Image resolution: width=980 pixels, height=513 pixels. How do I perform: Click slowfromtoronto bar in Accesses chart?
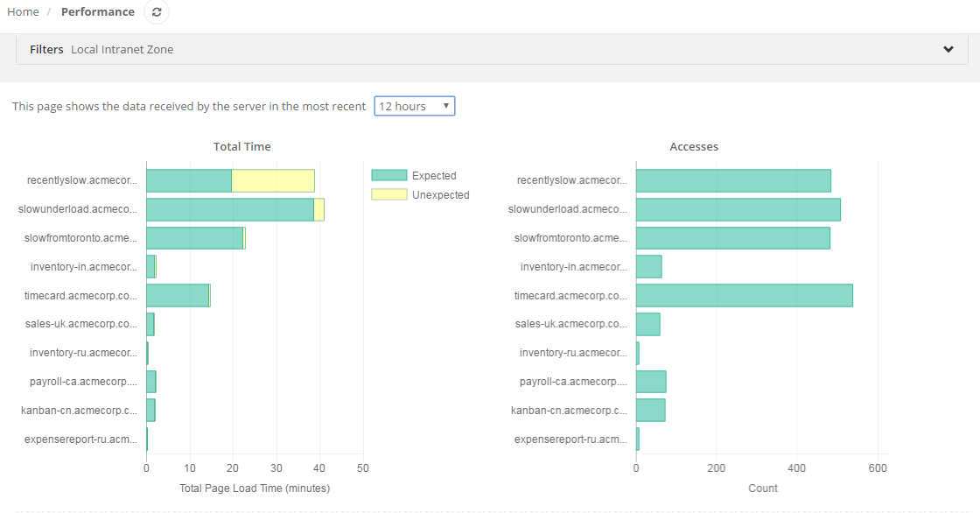point(732,238)
